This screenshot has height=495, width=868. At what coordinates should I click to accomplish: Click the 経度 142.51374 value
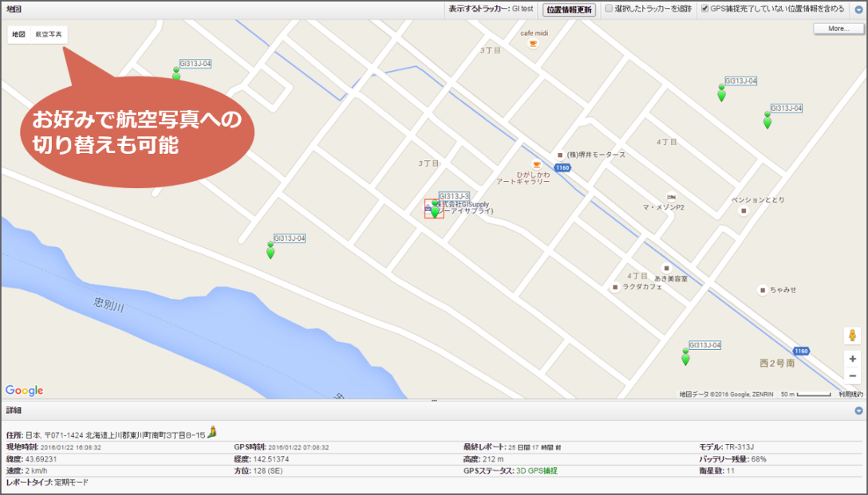(270, 459)
